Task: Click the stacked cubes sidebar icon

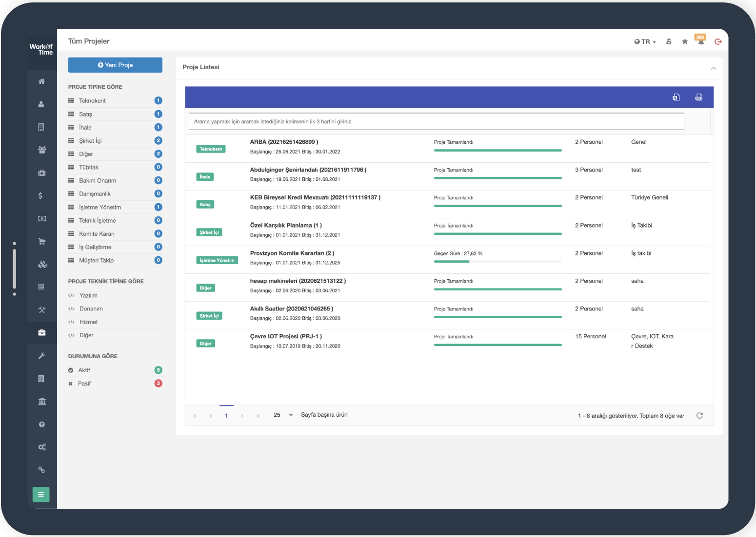Action: point(42,264)
